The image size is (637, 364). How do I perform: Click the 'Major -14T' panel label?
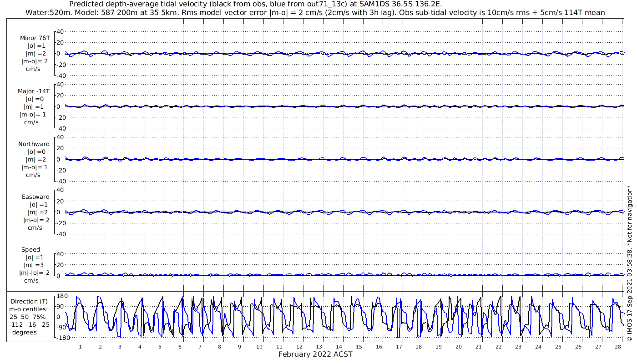click(34, 91)
